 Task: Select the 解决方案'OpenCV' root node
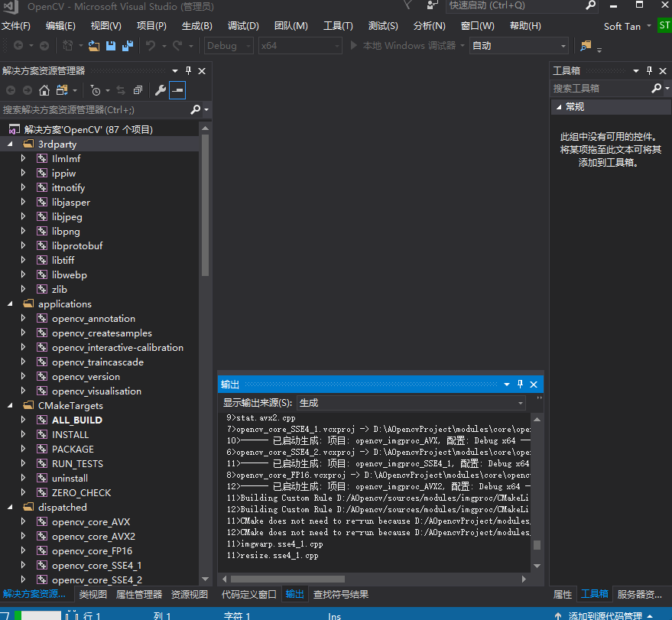pyautogui.click(x=88, y=129)
